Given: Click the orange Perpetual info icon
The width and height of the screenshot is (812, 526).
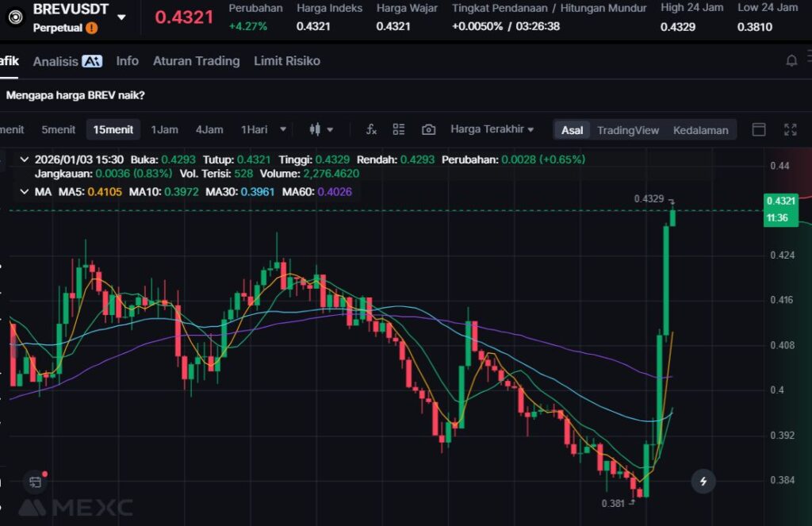Looking at the screenshot, I should [x=92, y=28].
